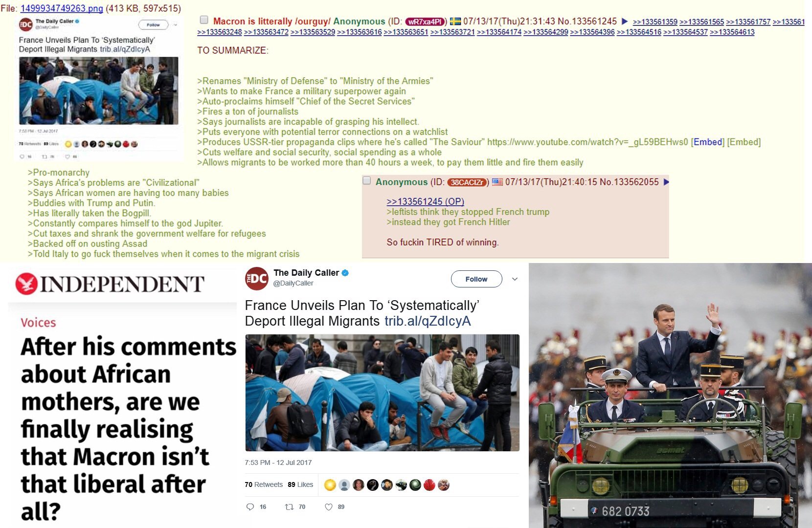Like the large Daily Caller tweet
Screen dimensions: 812x528
[x=329, y=507]
